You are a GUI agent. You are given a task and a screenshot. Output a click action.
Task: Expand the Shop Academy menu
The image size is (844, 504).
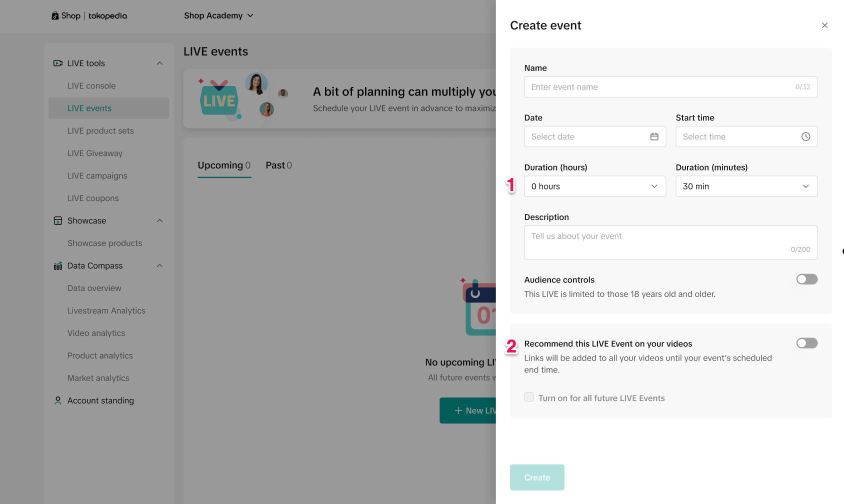218,16
